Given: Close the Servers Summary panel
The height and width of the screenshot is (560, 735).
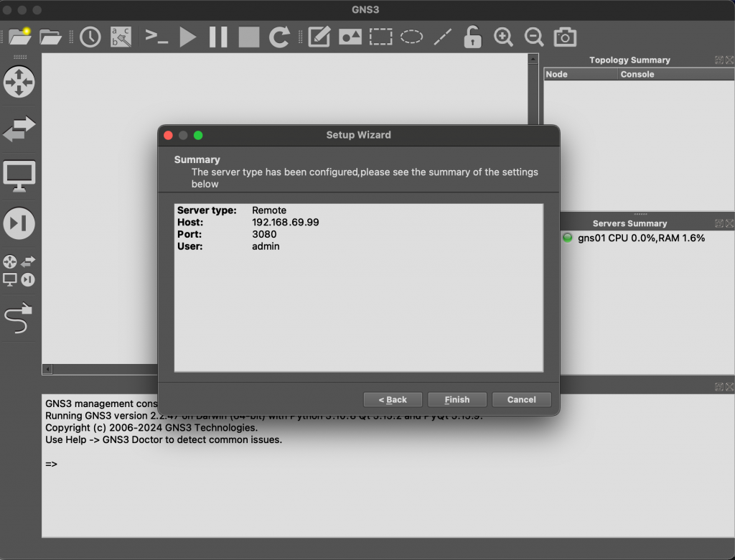Looking at the screenshot, I should [729, 223].
